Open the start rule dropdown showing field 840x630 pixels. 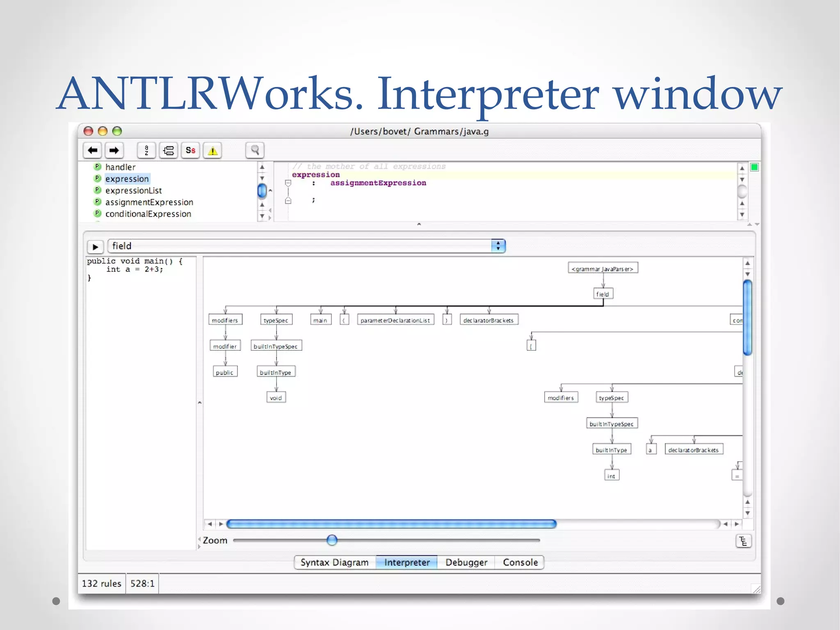[x=306, y=246]
